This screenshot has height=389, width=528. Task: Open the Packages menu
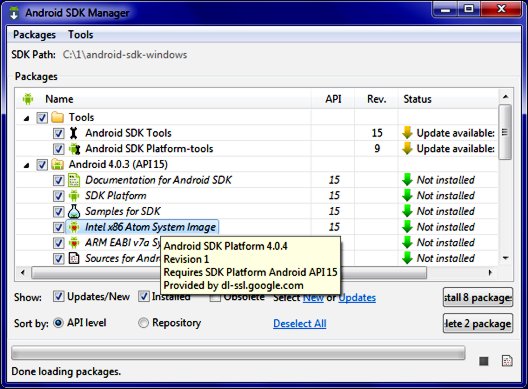(x=34, y=35)
